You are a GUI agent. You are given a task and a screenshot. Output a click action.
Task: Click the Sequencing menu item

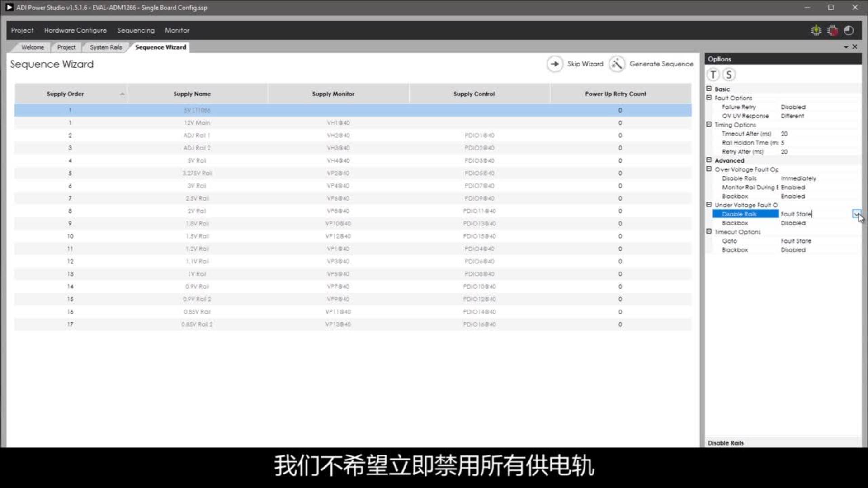coord(135,30)
